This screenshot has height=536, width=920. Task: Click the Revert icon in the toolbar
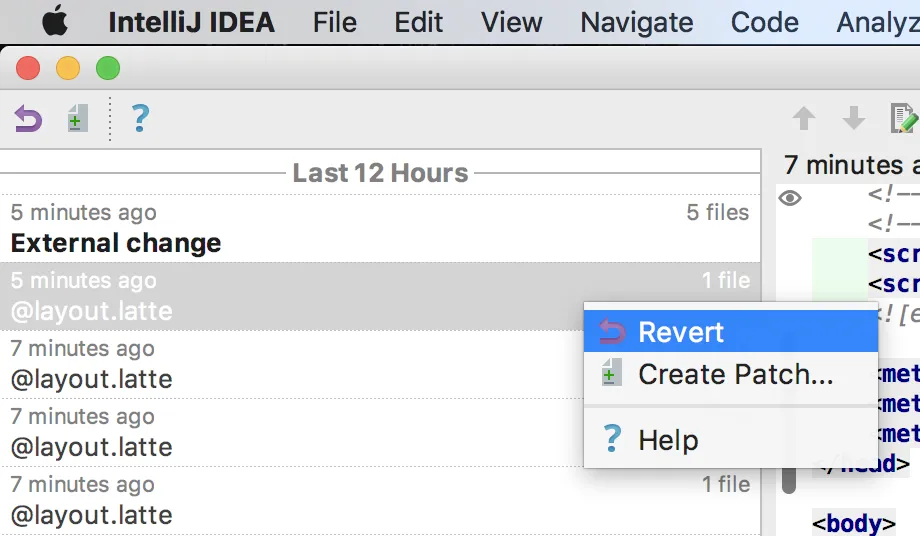click(x=28, y=120)
